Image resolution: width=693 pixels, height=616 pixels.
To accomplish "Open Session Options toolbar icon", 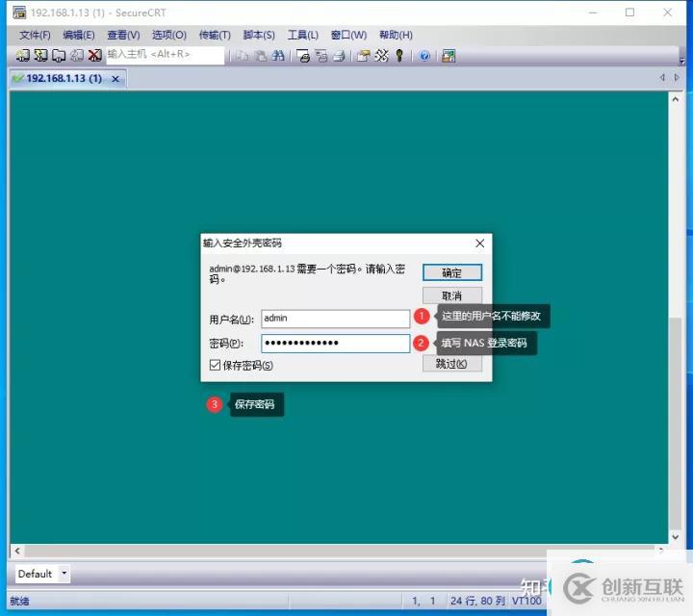I will pyautogui.click(x=363, y=56).
